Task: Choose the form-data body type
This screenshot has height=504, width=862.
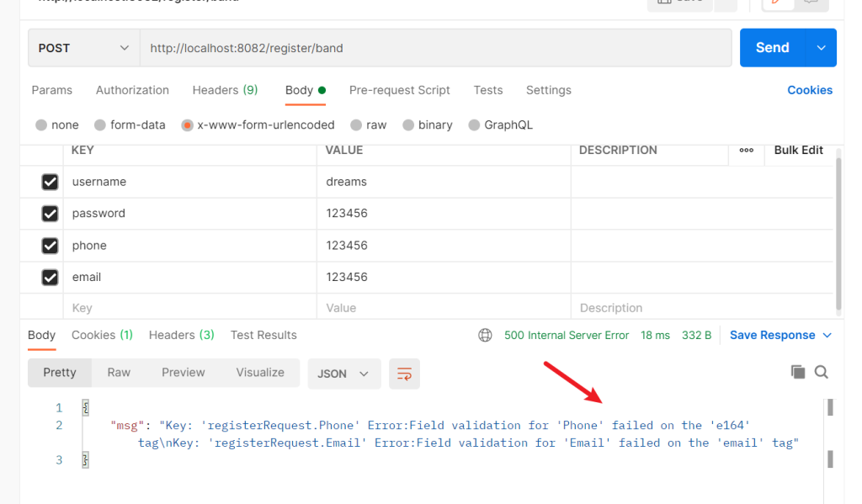Action: click(100, 125)
